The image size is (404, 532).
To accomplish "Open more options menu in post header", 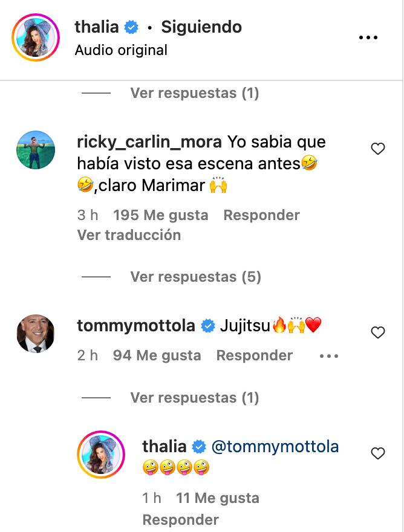I will [x=368, y=37].
